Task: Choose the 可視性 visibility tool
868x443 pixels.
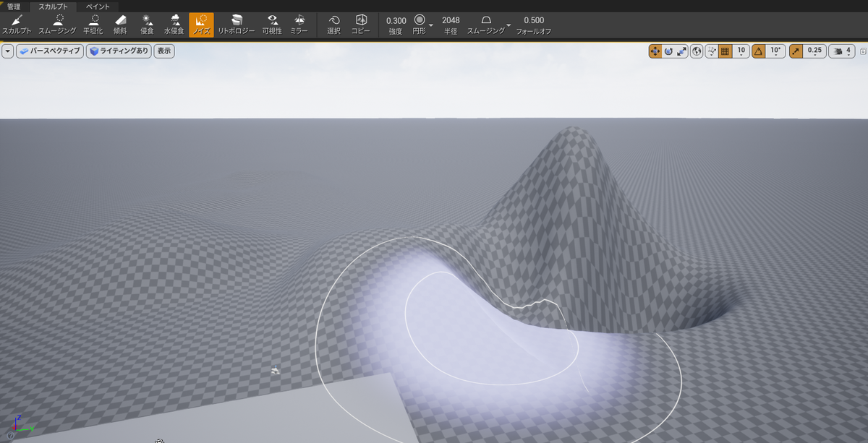Action: click(x=272, y=25)
